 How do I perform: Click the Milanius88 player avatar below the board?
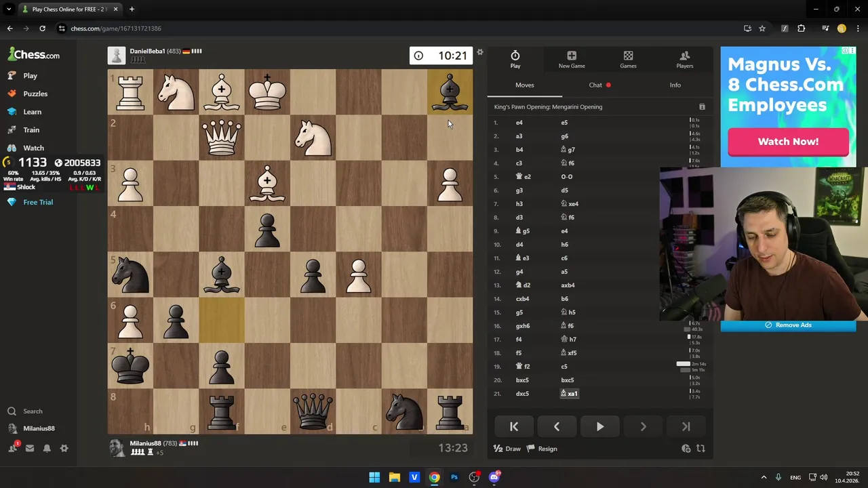[117, 448]
